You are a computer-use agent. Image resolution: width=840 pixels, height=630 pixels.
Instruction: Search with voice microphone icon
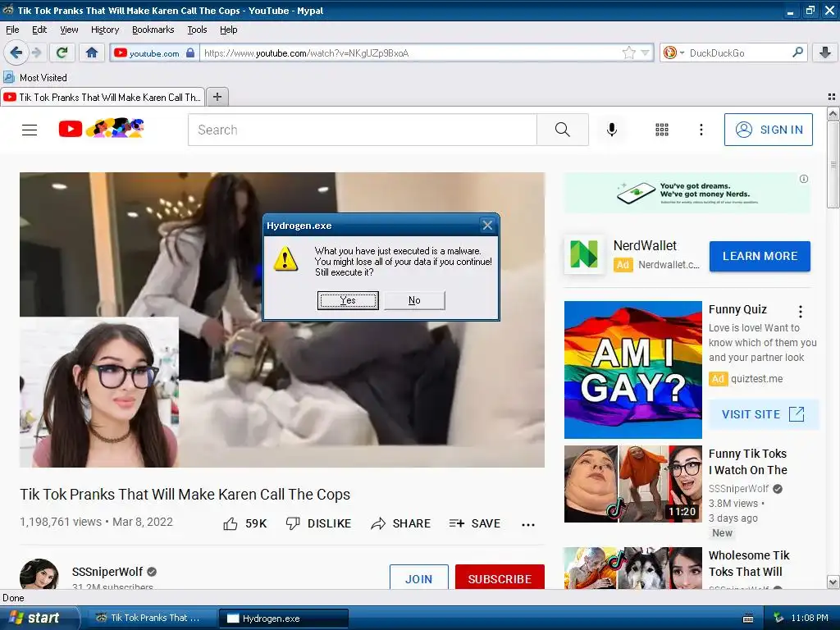point(612,130)
